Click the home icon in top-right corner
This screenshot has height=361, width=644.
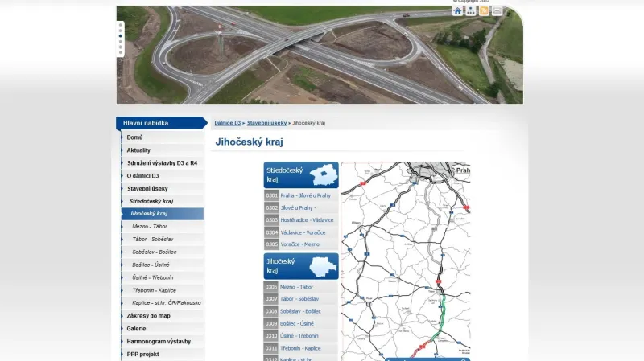point(458,11)
